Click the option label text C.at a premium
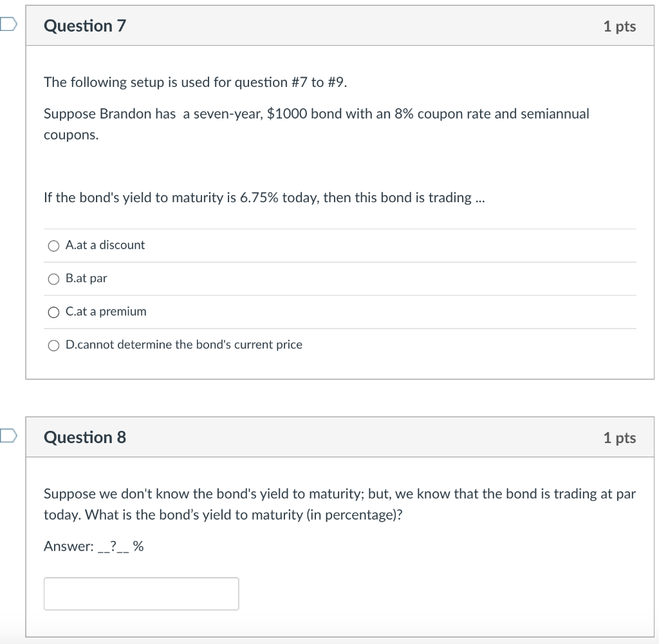 tap(106, 312)
